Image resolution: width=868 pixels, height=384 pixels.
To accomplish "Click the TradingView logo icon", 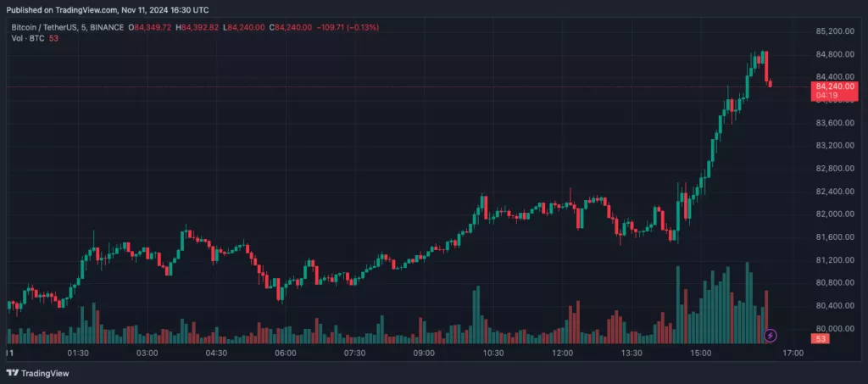I will (x=13, y=373).
